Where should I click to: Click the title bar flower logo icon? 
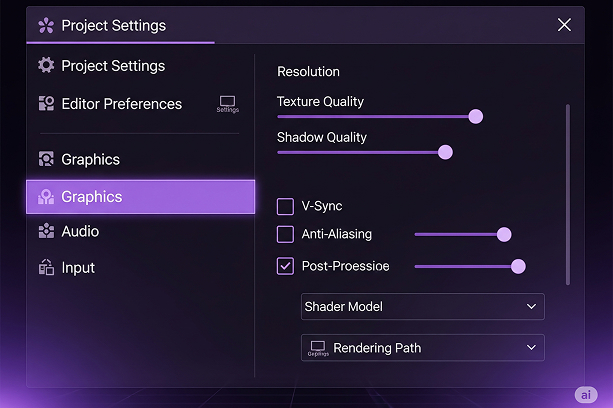tap(46, 26)
